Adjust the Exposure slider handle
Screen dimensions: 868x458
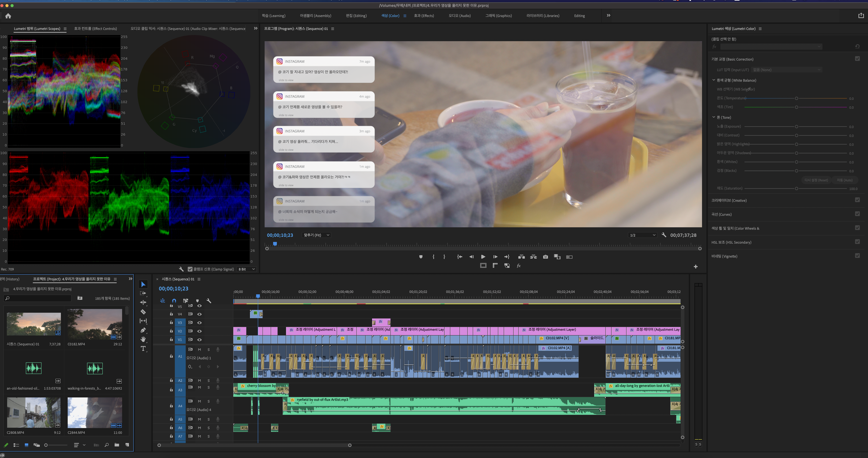pyautogui.click(x=797, y=127)
